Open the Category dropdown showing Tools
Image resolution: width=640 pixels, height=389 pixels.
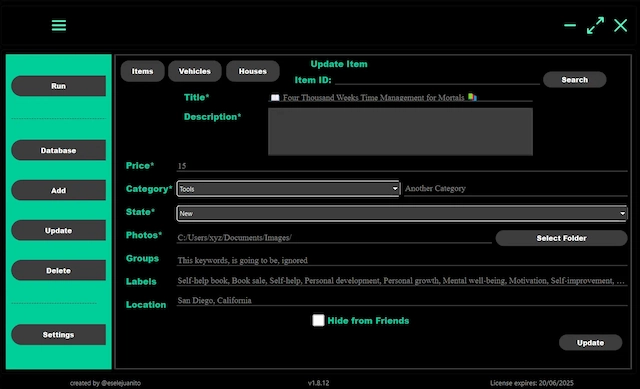click(x=288, y=189)
